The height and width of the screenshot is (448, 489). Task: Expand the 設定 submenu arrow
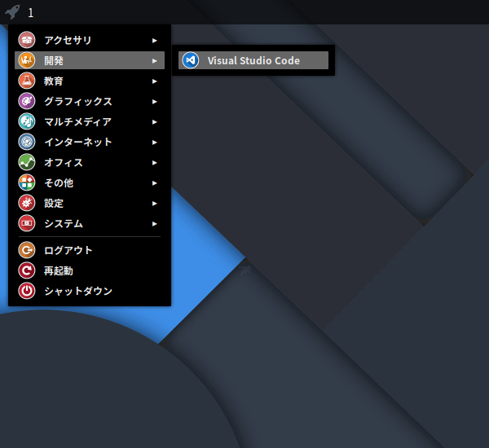(x=154, y=204)
